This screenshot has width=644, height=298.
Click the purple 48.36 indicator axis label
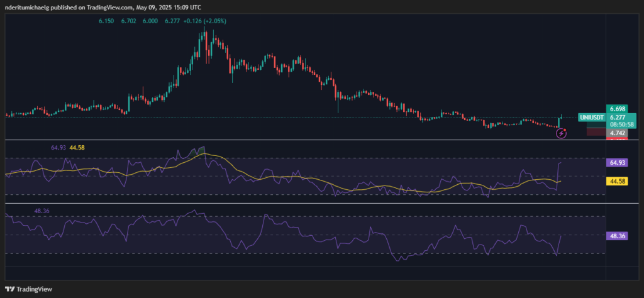617,236
